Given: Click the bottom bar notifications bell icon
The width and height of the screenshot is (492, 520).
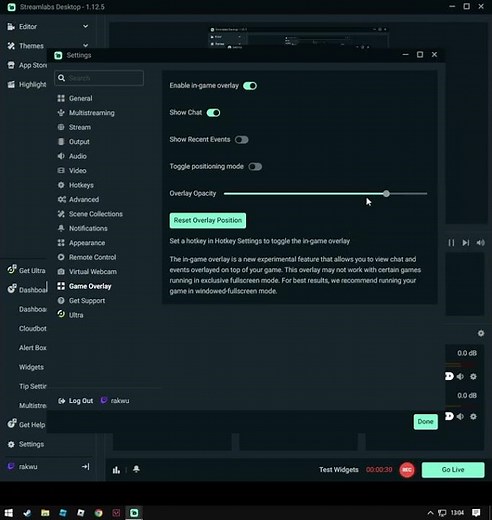Looking at the screenshot, I should pos(136,469).
